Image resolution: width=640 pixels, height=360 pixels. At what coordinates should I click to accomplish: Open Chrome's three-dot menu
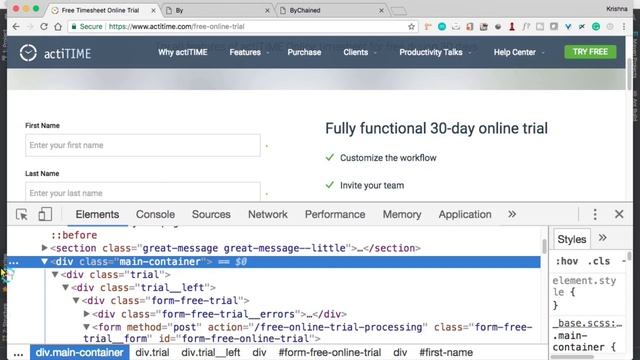click(624, 27)
